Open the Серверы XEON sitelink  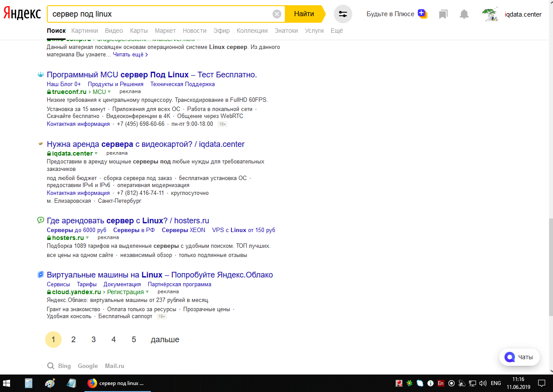click(183, 230)
